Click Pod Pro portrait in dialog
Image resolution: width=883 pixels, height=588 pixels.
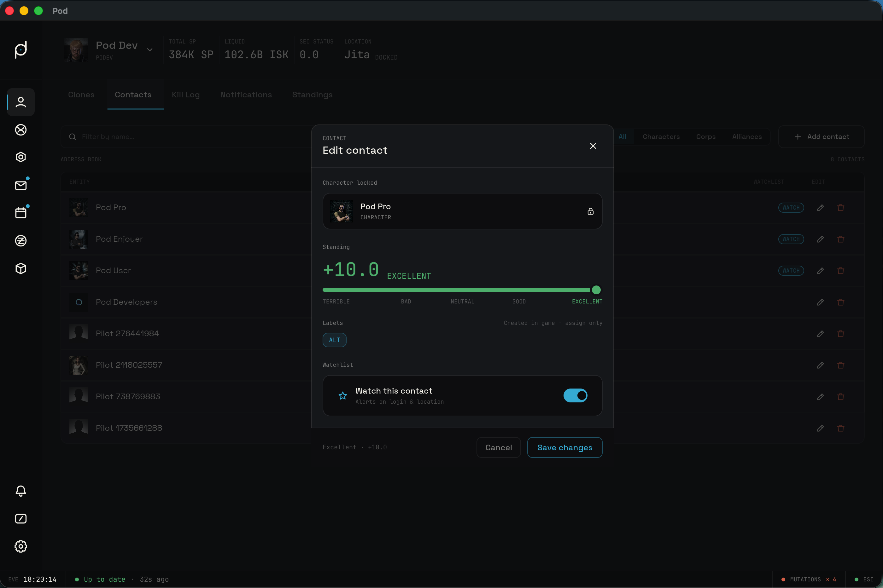coord(341,211)
